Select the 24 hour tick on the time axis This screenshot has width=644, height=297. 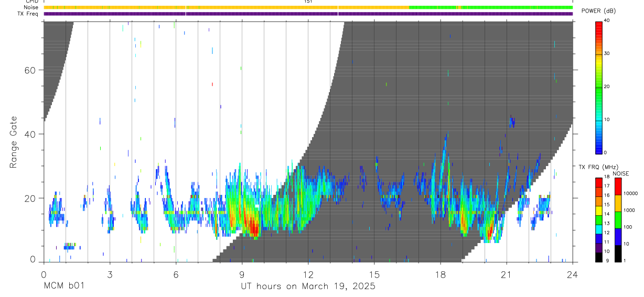pos(572,274)
